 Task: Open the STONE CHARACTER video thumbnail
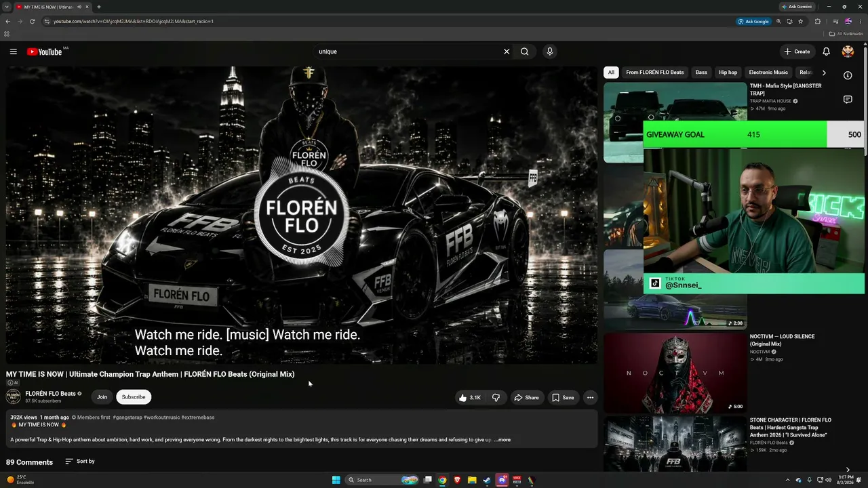pyautogui.click(x=675, y=443)
